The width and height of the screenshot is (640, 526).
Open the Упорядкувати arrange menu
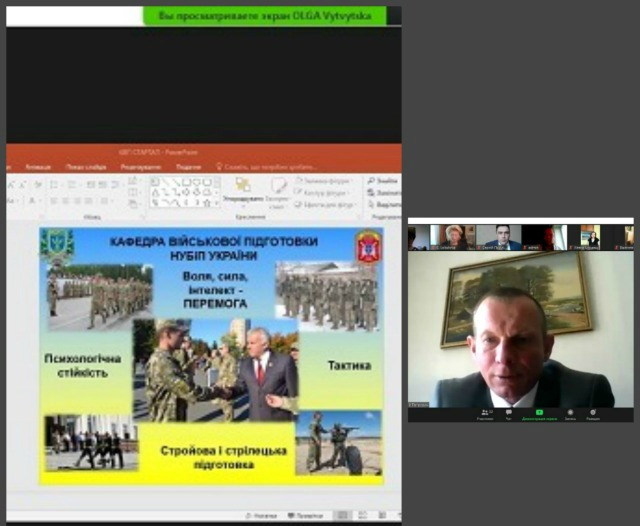(243, 191)
